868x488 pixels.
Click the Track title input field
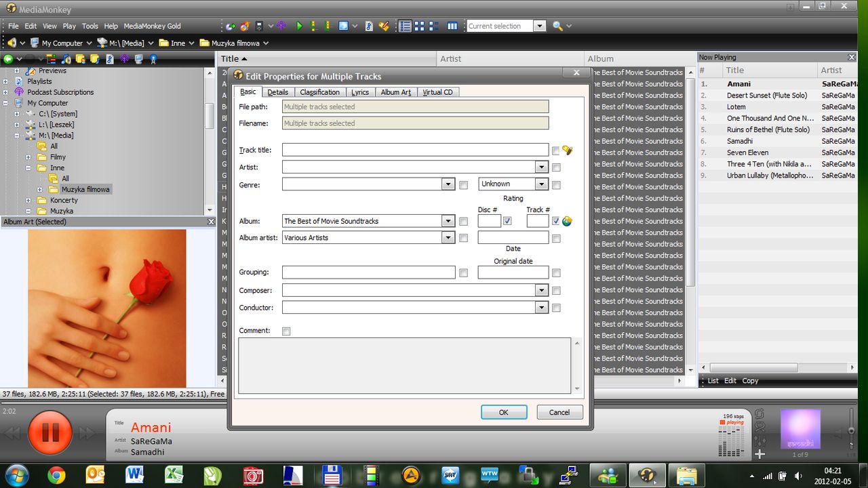coord(415,150)
